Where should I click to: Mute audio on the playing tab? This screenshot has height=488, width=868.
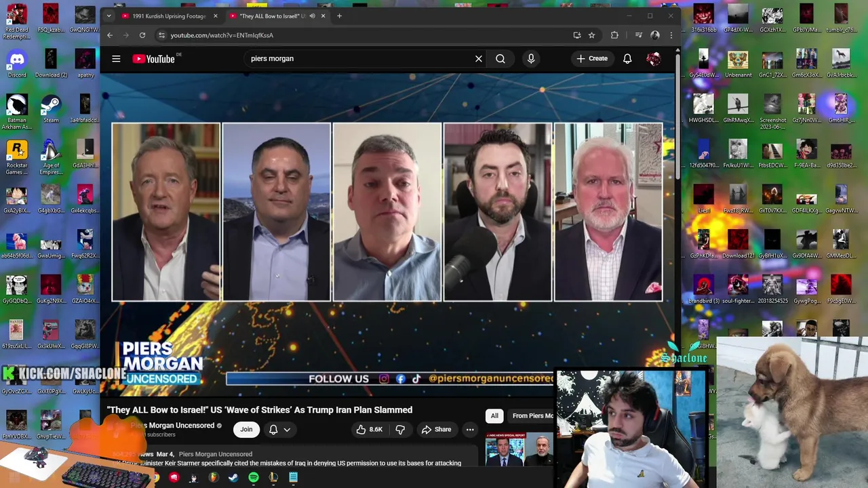pyautogui.click(x=312, y=16)
